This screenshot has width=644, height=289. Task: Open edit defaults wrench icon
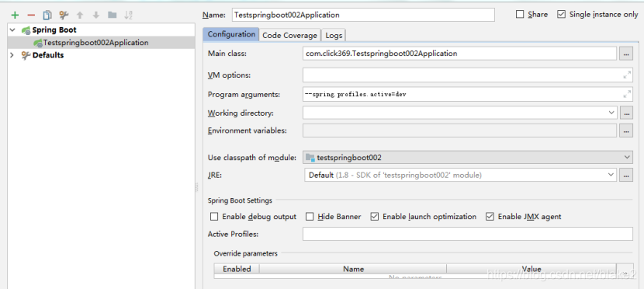(x=64, y=16)
